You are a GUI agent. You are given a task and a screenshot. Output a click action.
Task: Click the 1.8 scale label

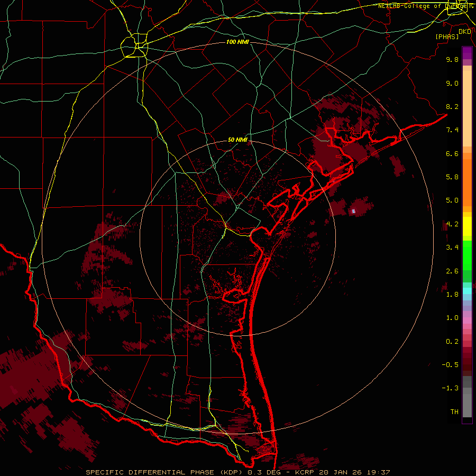(x=452, y=295)
